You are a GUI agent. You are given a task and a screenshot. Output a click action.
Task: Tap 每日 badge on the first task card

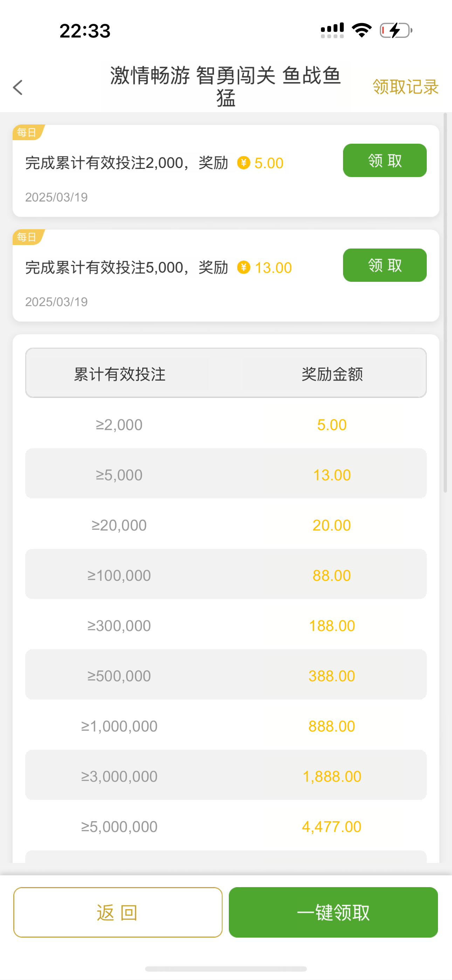27,132
